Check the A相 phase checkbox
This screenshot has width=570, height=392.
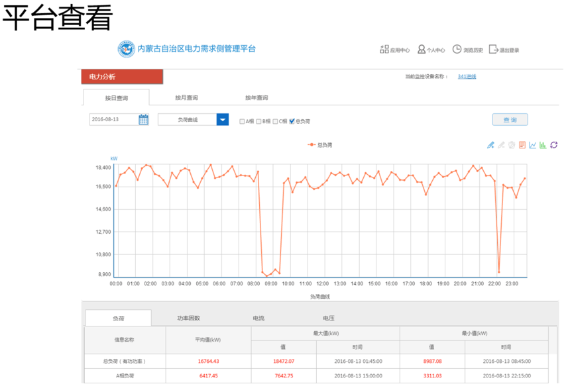[x=242, y=121]
